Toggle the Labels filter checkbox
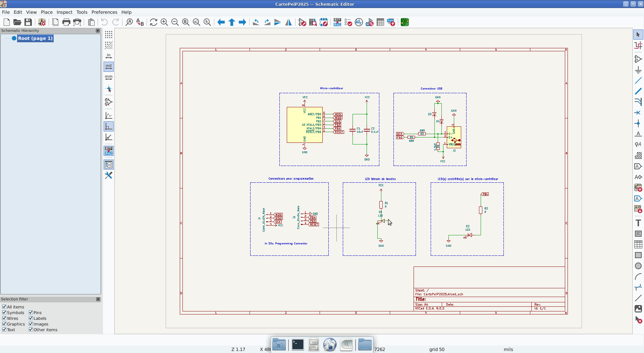Viewport: 644px width, 353px height. 31,318
